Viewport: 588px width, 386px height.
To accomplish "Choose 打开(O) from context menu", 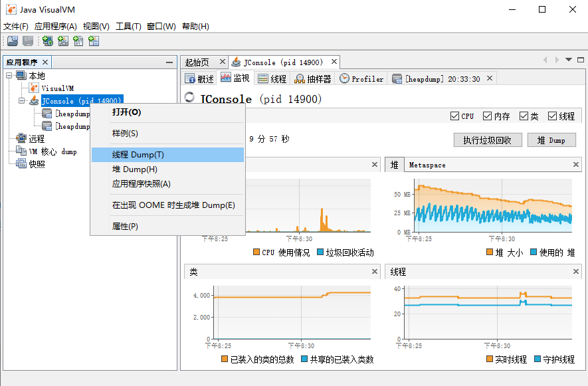I will (x=167, y=112).
